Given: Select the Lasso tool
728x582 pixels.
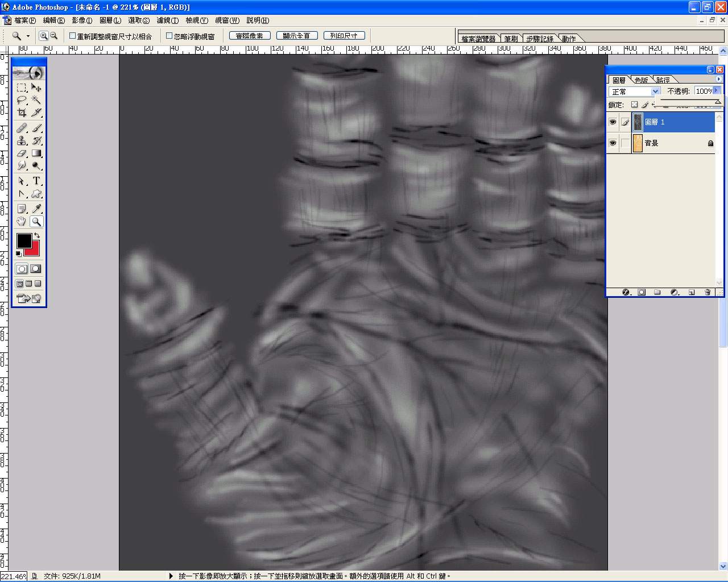Looking at the screenshot, I should pyautogui.click(x=22, y=100).
